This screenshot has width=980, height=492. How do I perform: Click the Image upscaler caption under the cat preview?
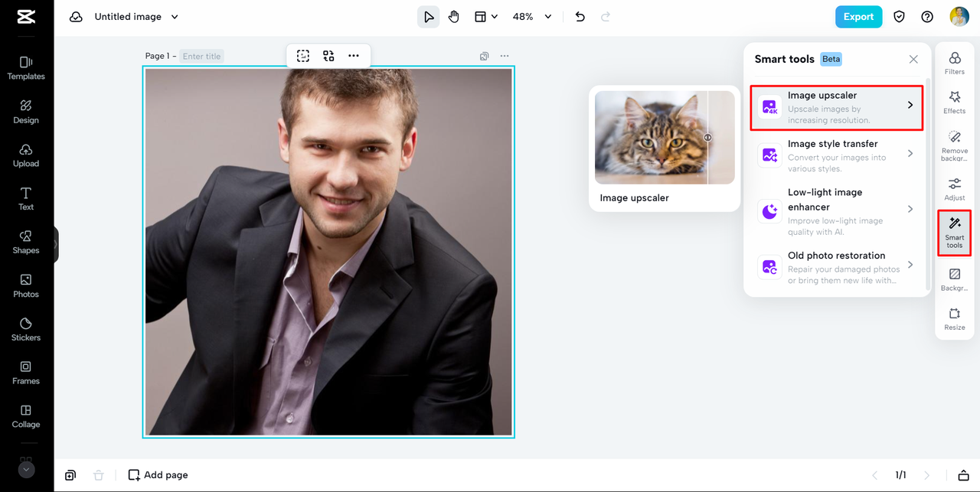[634, 197]
